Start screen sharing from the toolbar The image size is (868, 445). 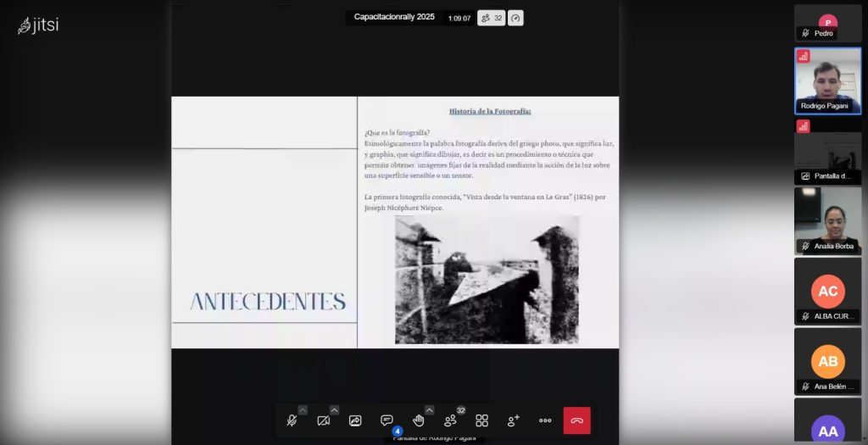coord(355,420)
